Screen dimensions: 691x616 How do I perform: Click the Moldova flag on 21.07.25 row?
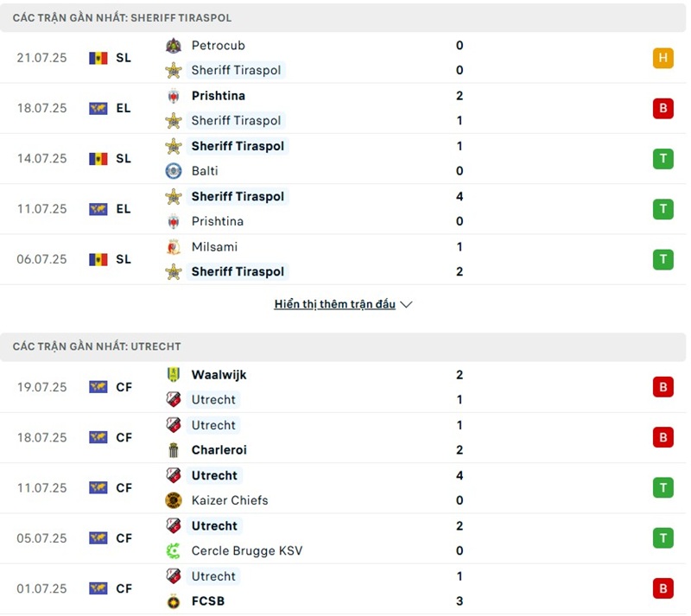[98, 58]
